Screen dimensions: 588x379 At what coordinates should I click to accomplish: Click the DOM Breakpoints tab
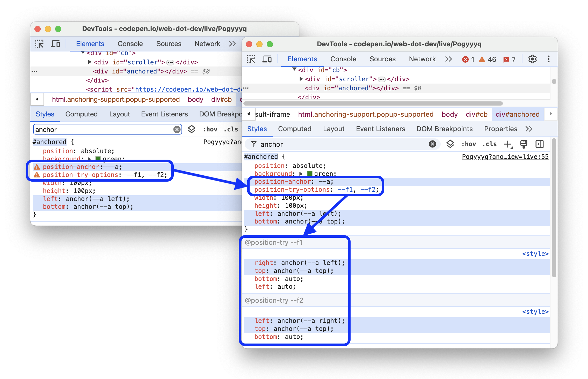pyautogui.click(x=444, y=129)
